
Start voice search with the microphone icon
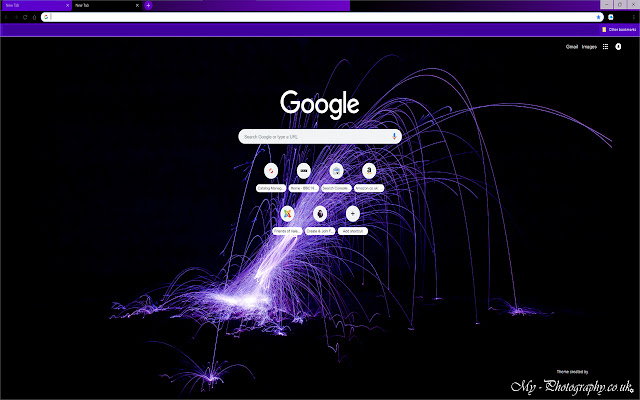tap(394, 136)
